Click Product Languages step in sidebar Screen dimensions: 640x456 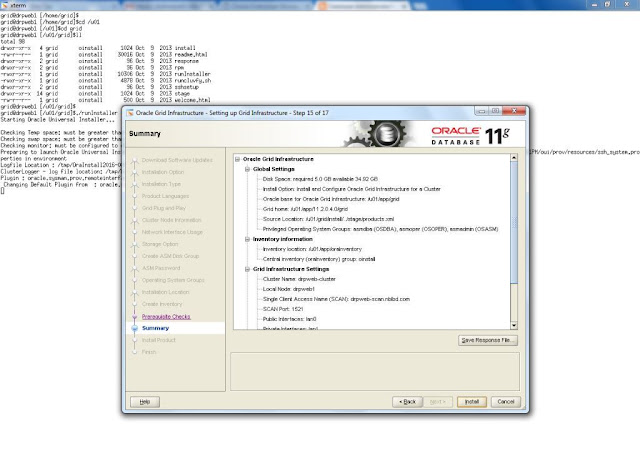[165, 196]
